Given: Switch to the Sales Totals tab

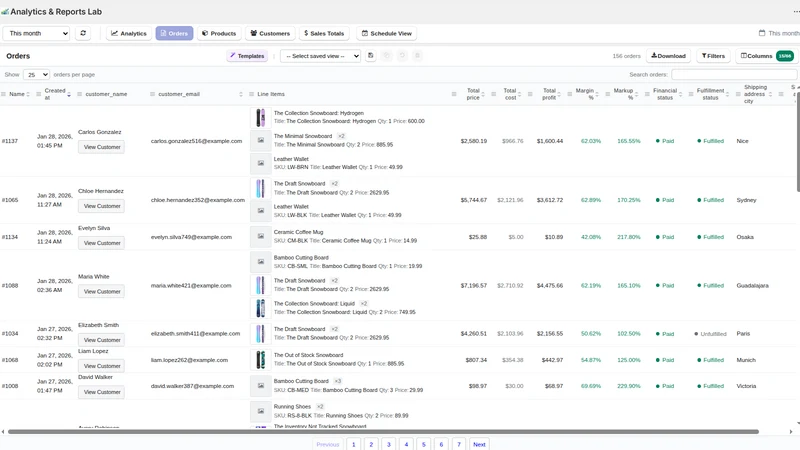Looking at the screenshot, I should pyautogui.click(x=324, y=33).
